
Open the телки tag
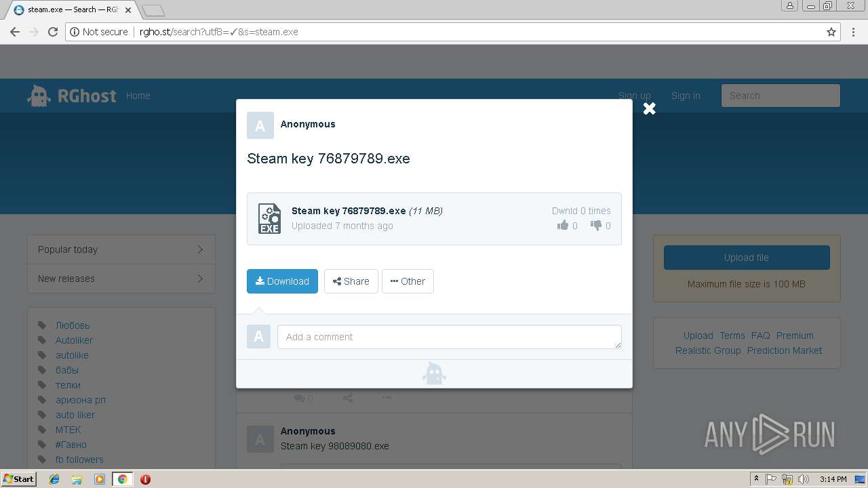[x=68, y=385]
